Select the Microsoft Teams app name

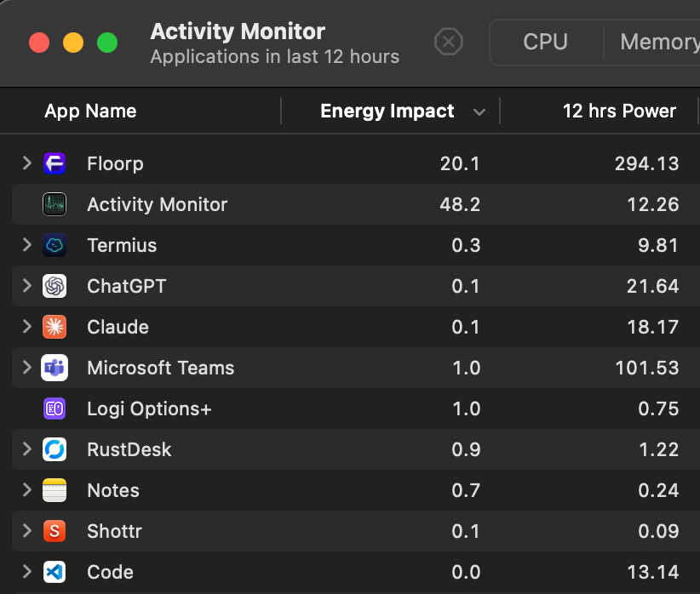(x=161, y=368)
